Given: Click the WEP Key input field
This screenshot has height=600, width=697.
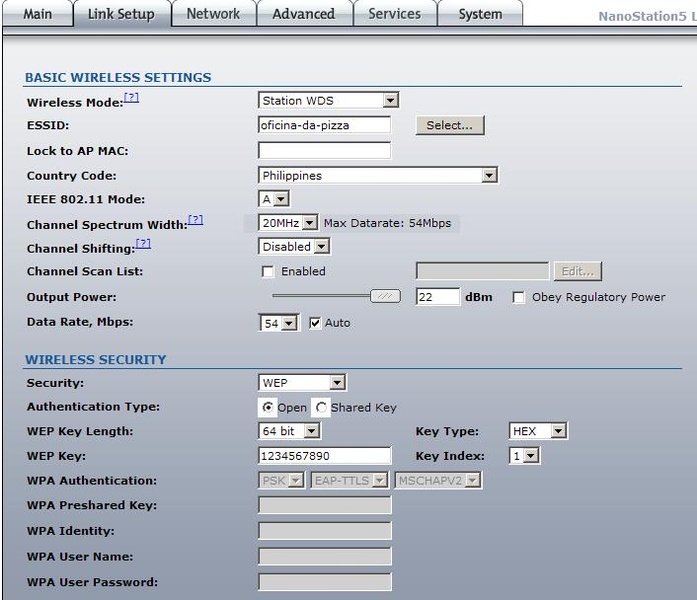Looking at the screenshot, I should click(x=324, y=456).
